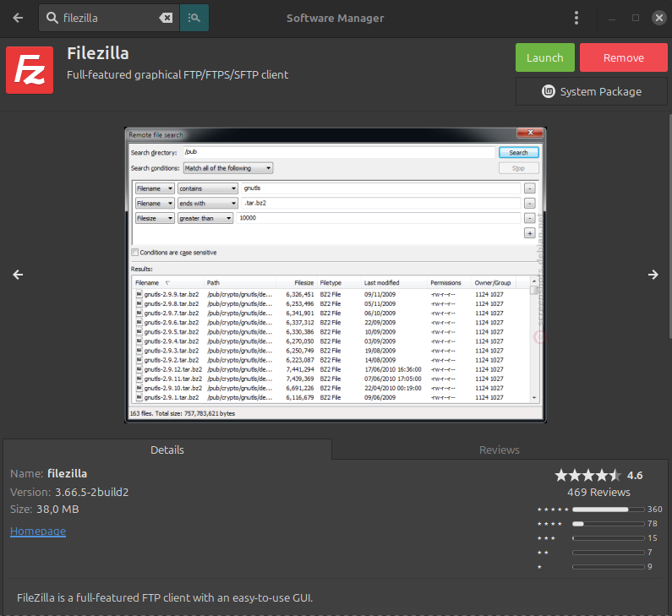Screen dimensions: 672x616
Task: Open the three-dot application menu
Action: (x=576, y=18)
